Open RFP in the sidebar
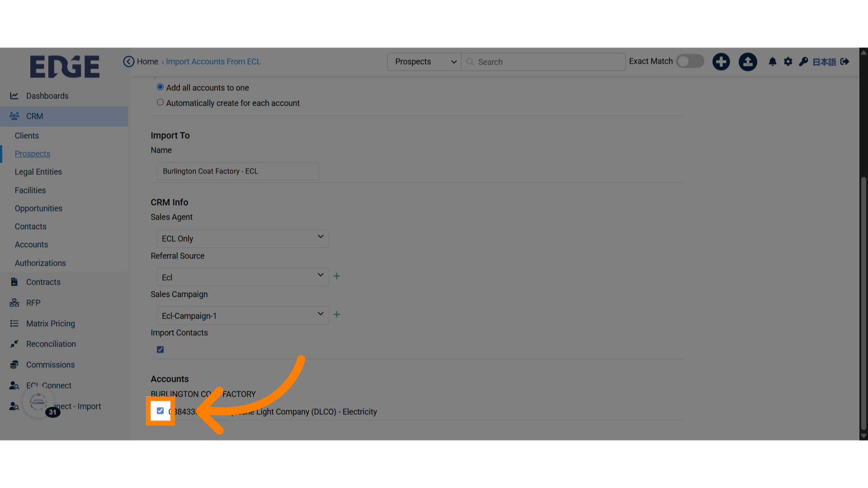Image resolution: width=868 pixels, height=488 pixels. click(x=33, y=303)
